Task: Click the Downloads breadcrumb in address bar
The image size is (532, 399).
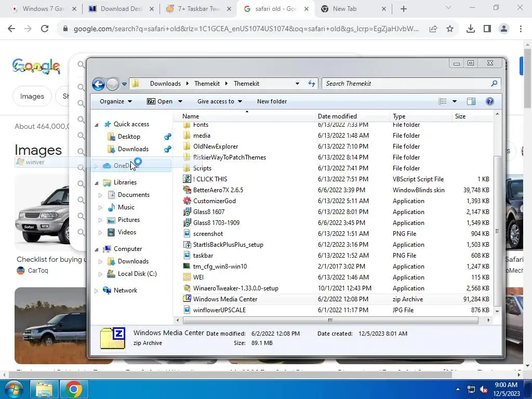Action: 165,84
